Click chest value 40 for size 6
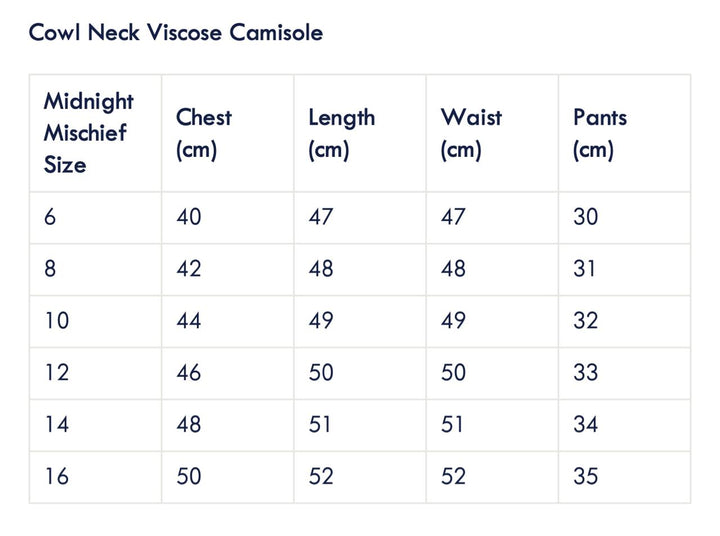The height and width of the screenshot is (536, 720). click(188, 217)
